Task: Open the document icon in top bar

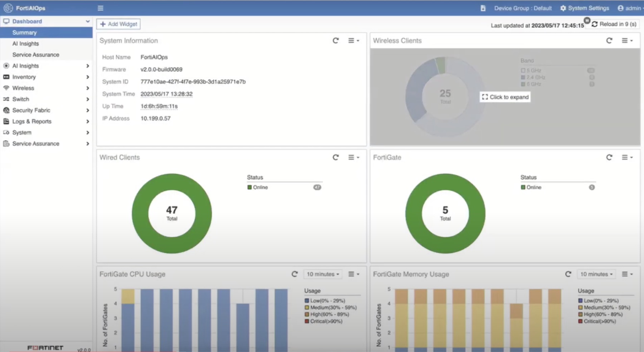Action: coord(483,8)
